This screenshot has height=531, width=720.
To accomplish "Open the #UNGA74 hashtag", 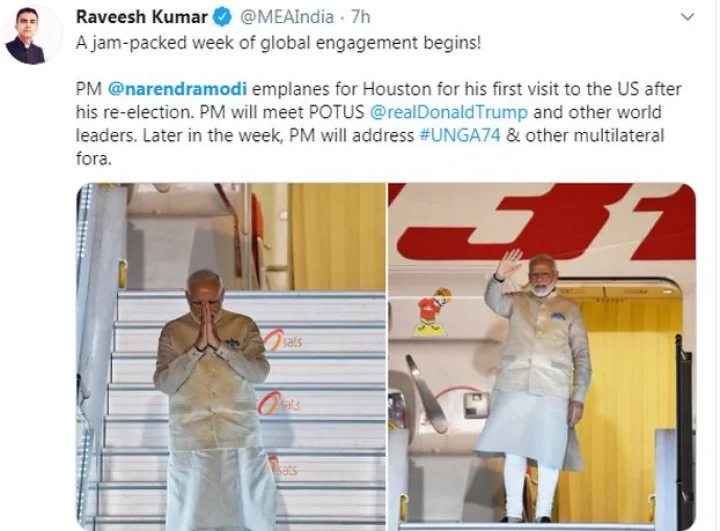I will (x=460, y=136).
